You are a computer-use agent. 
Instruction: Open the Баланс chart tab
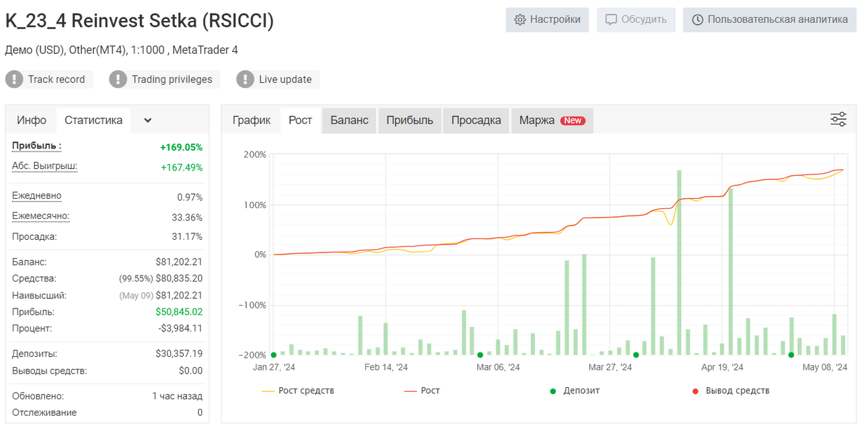[x=349, y=120]
